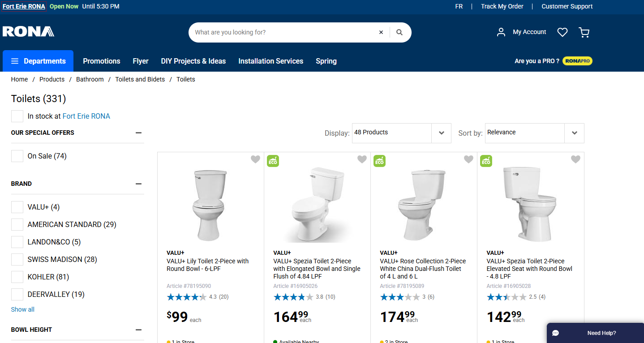The height and width of the screenshot is (343, 644).
Task: Toggle the KOHLER (81) brand checkbox
Action: [x=17, y=277]
